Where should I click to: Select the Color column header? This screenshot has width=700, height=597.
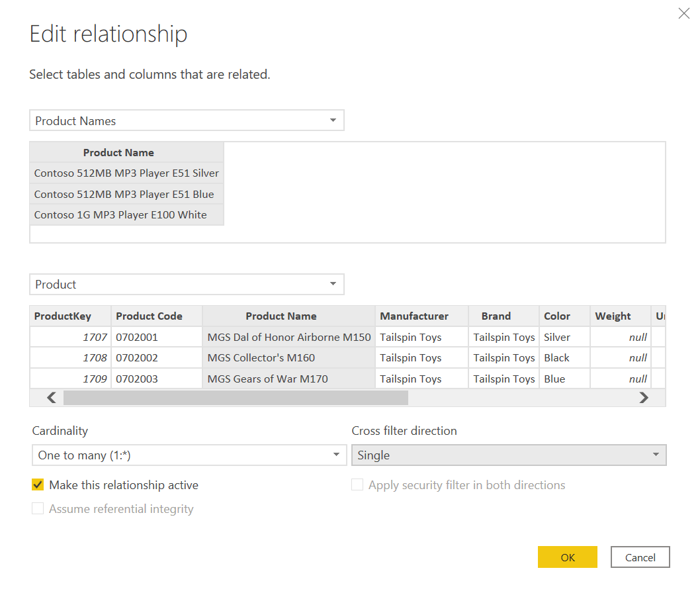[565, 316]
